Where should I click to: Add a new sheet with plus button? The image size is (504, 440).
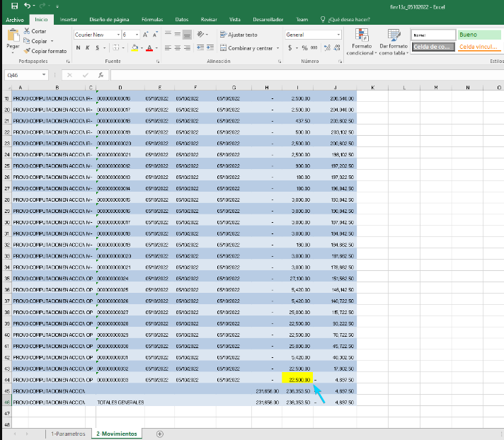tap(160, 434)
